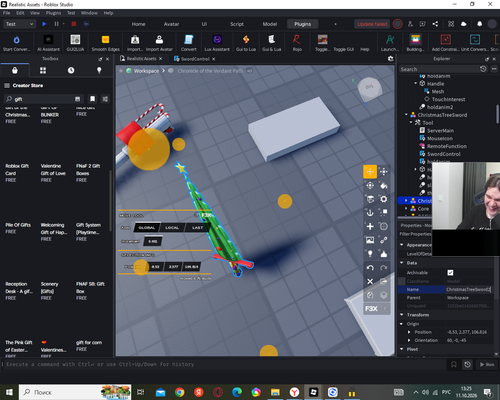Click the Explorer Search field
Viewport: 500px width, 400px height.
tap(439, 69)
